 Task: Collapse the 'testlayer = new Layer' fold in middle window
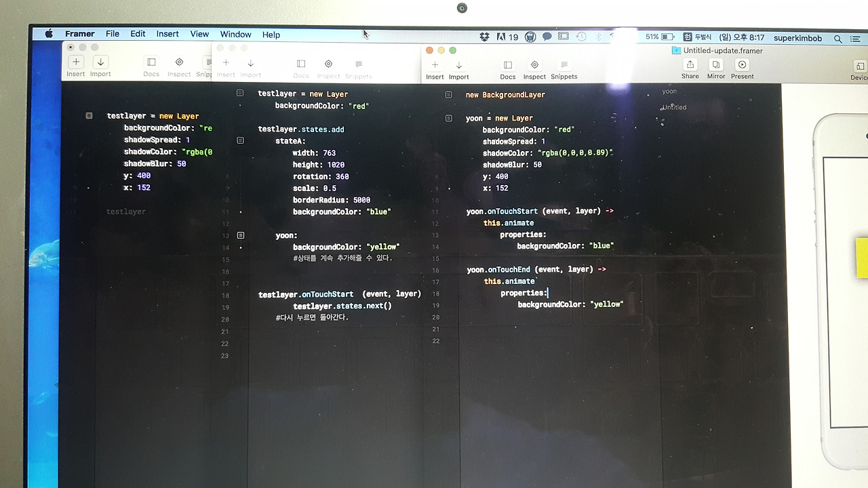(x=240, y=93)
